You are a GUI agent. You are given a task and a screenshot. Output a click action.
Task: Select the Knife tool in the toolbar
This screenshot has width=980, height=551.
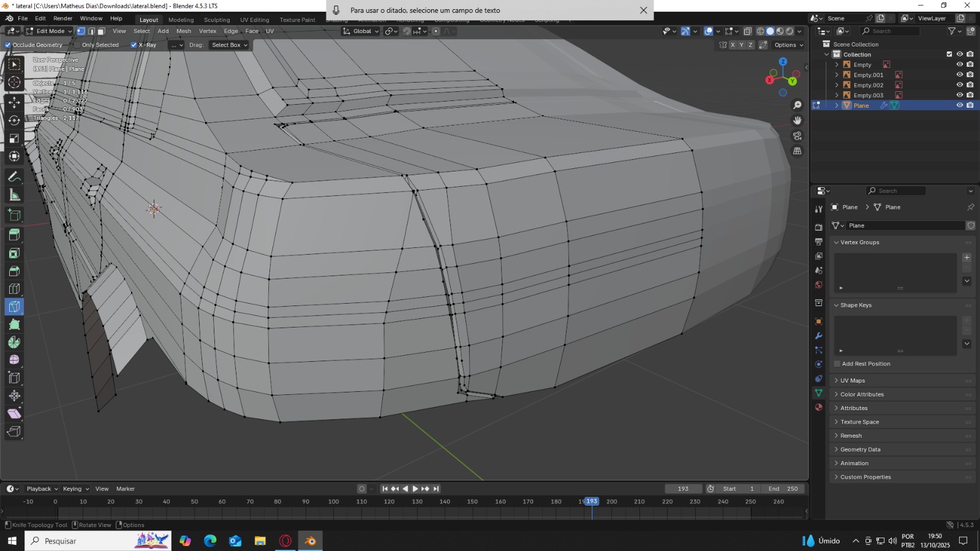point(14,306)
